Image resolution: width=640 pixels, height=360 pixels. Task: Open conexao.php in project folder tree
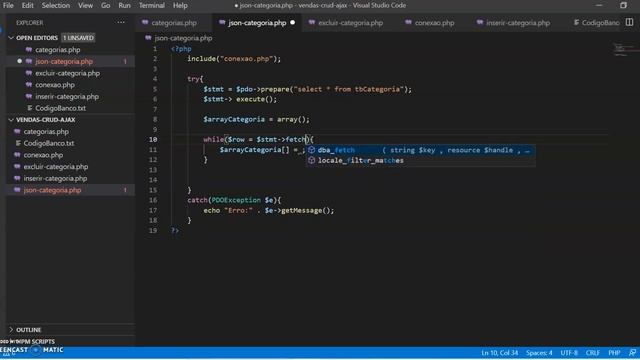click(x=43, y=155)
